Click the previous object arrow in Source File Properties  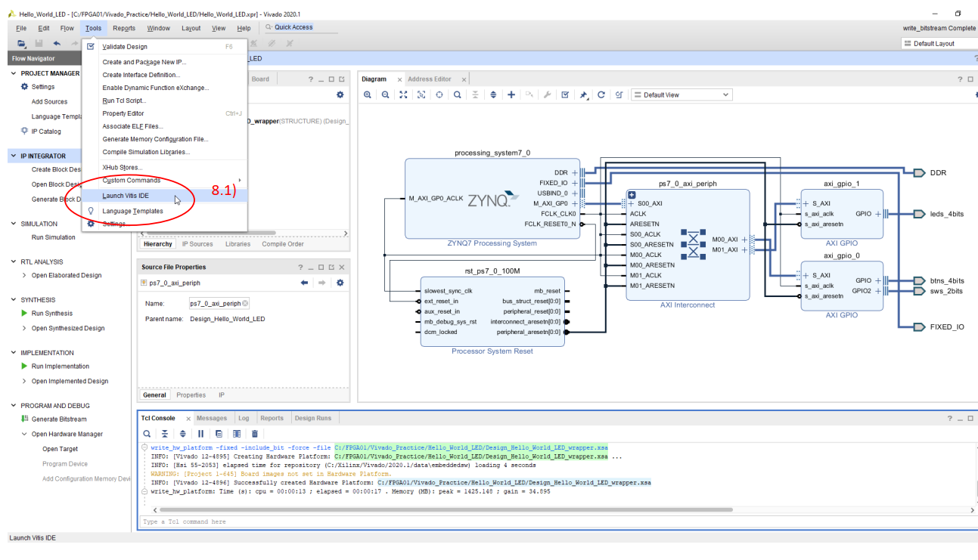pos(305,283)
